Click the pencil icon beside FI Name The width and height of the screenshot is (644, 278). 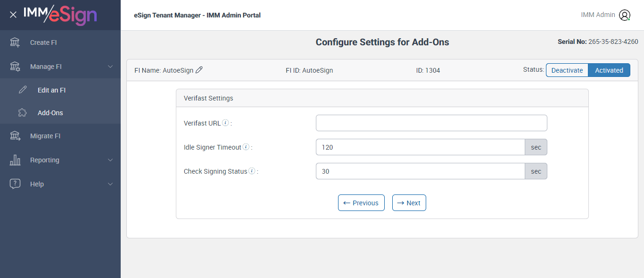pyautogui.click(x=199, y=70)
